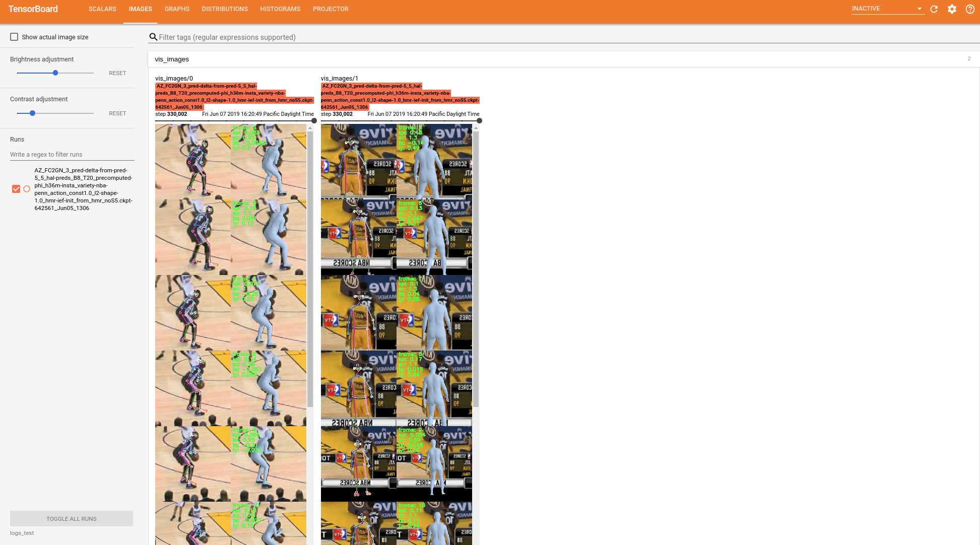Click the contrast adjustment slider handle
This screenshot has height=545, width=980.
(x=32, y=113)
